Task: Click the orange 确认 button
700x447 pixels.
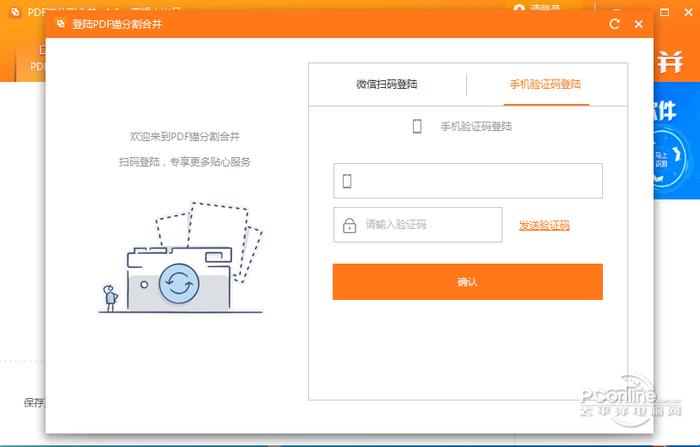Action: click(467, 282)
